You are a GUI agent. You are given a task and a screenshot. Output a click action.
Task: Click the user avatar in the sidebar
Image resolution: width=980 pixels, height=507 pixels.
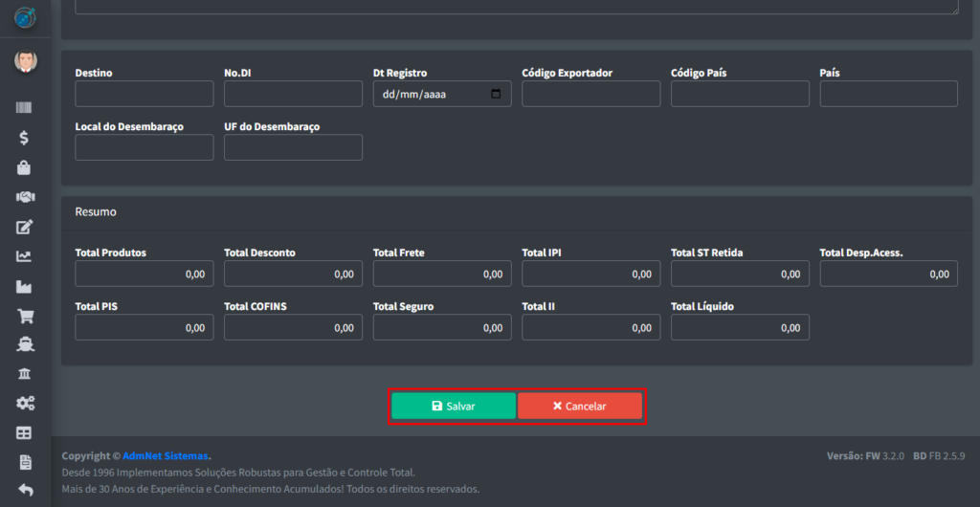(x=25, y=61)
